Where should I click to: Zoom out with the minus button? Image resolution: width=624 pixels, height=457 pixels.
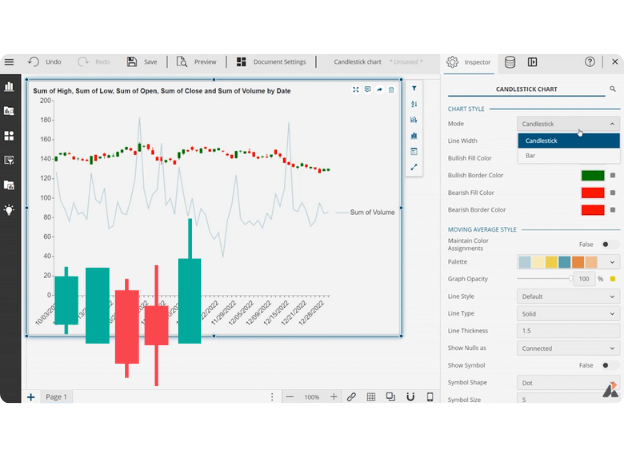coord(290,397)
